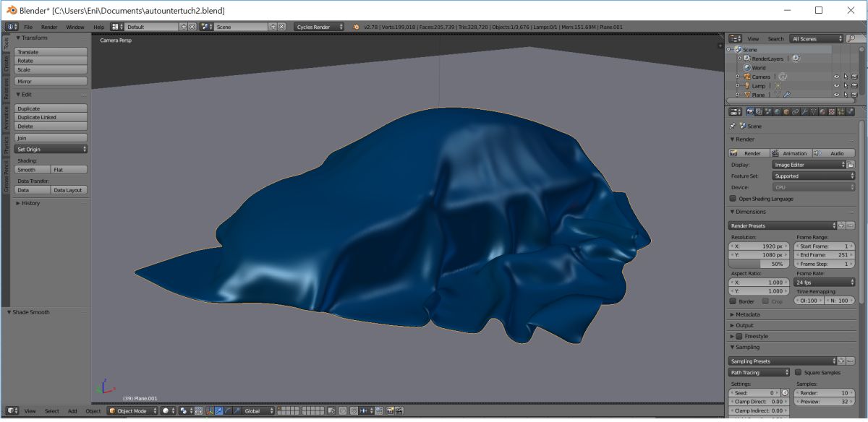Open the Object properties cube tab

coord(786,112)
